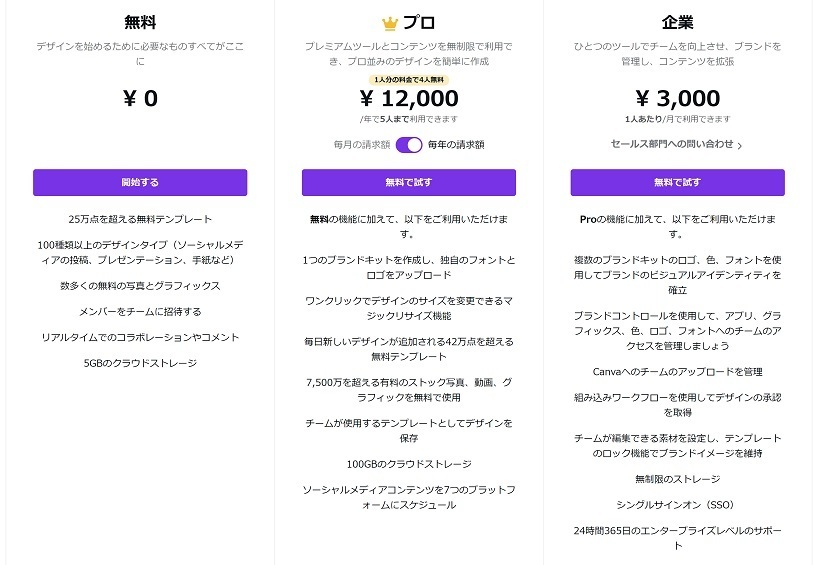The height and width of the screenshot is (565, 834).
Task: Click the ¥ 0 free plan price
Action: coord(140,98)
